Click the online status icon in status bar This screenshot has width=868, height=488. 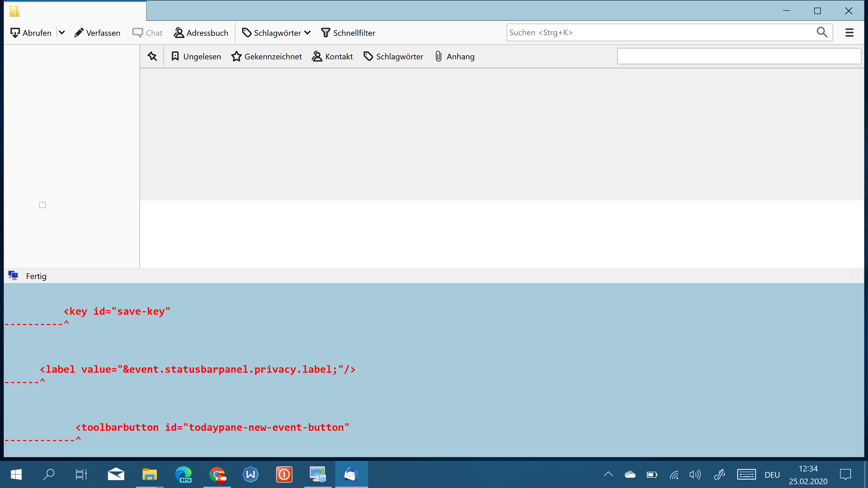pyautogui.click(x=13, y=276)
